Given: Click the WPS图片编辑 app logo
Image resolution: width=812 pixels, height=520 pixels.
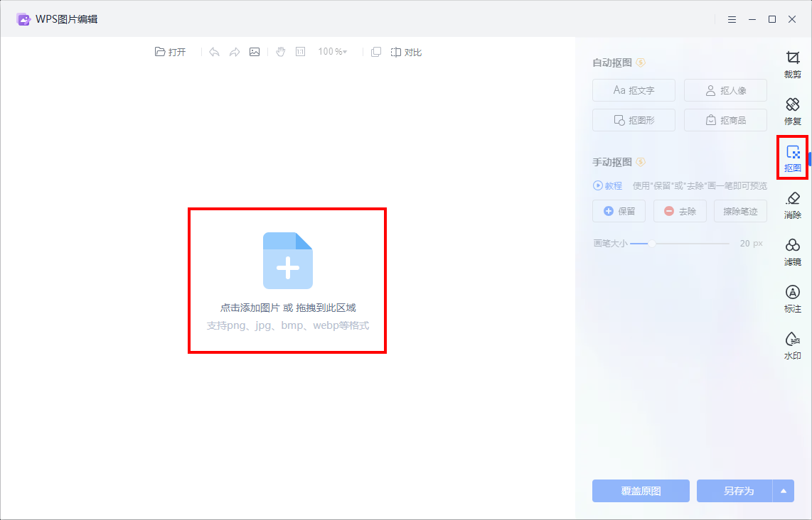Looking at the screenshot, I should coord(23,19).
